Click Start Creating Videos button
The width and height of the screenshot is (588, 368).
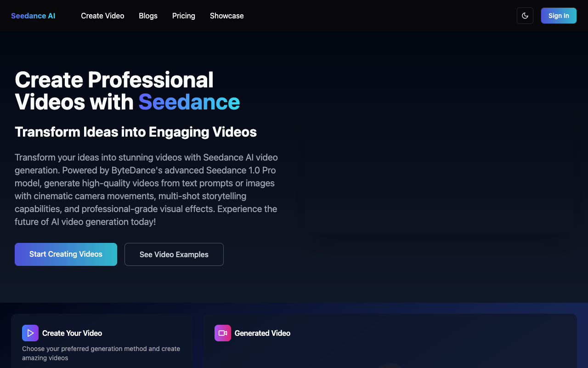coord(66,254)
